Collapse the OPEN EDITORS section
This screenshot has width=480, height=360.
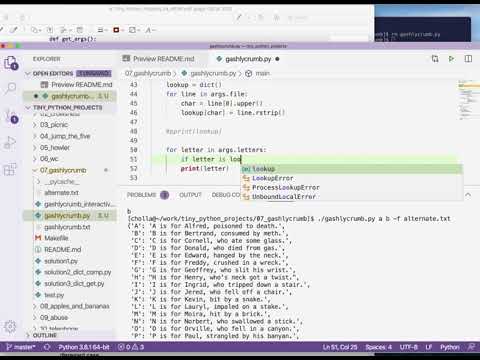[x=70, y=73]
